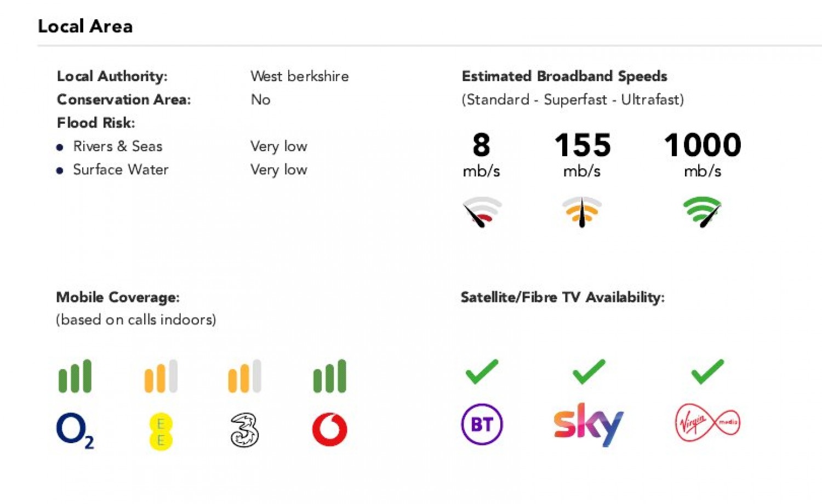Click the red standard broadband speed gauge

[x=482, y=211]
